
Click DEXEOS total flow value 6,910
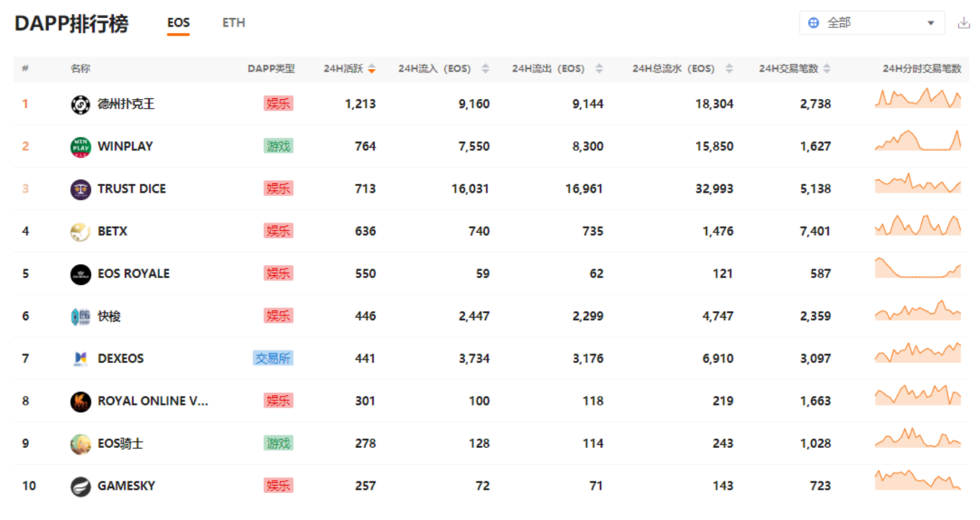[x=718, y=359]
